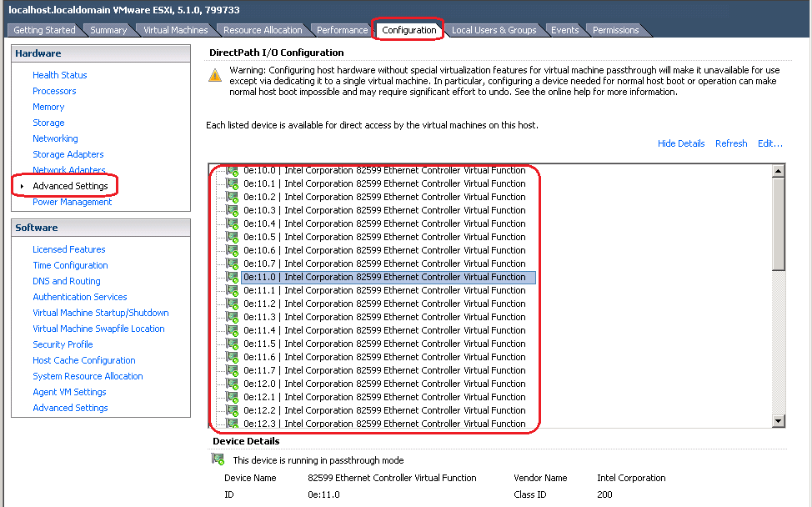Open Health Status under Hardware
The width and height of the screenshot is (812, 507).
point(59,75)
